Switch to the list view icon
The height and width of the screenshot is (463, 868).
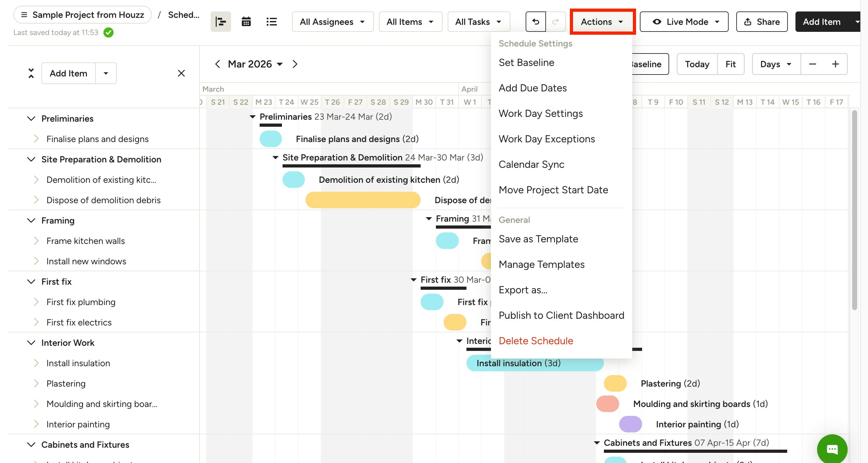[271, 22]
